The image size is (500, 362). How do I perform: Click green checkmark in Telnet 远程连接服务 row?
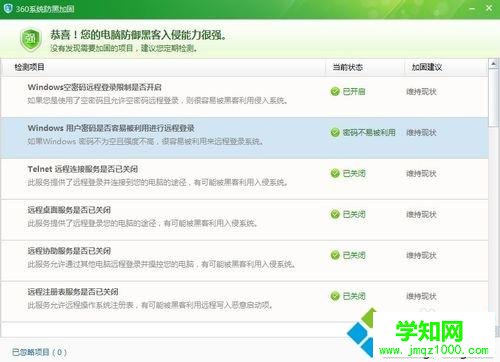tap(335, 173)
